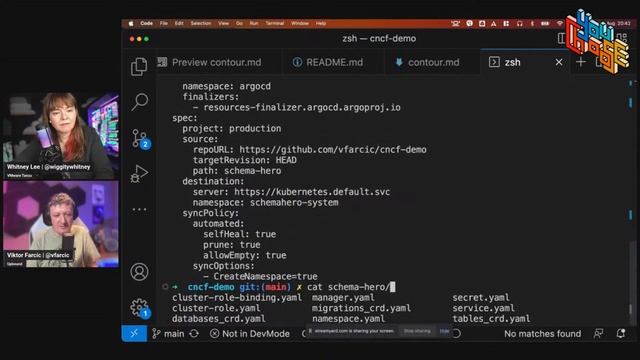Click Hide in the screen sharing banner
Screen dimensions: 640x360
444,331
